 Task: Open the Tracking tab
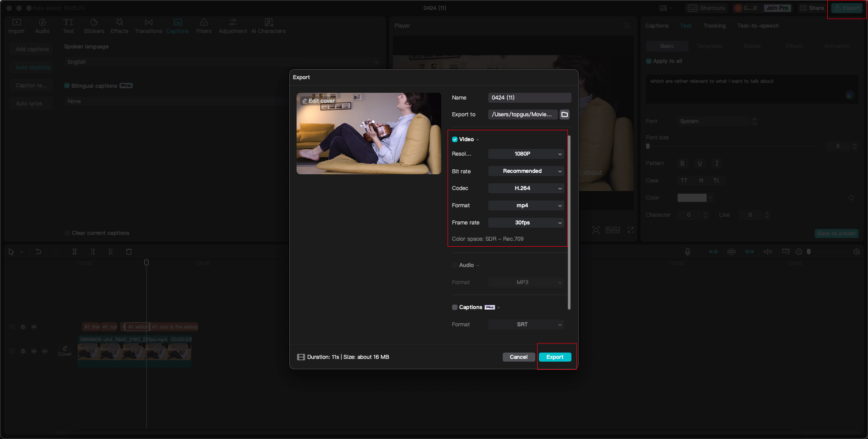[714, 26]
